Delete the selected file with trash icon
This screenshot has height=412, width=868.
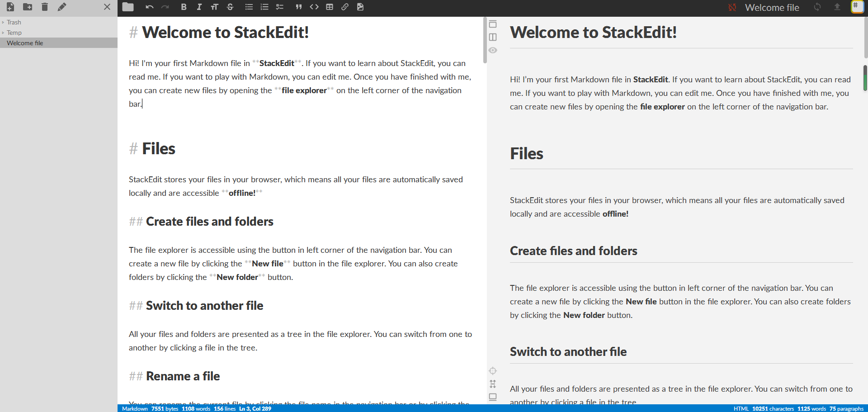[45, 7]
